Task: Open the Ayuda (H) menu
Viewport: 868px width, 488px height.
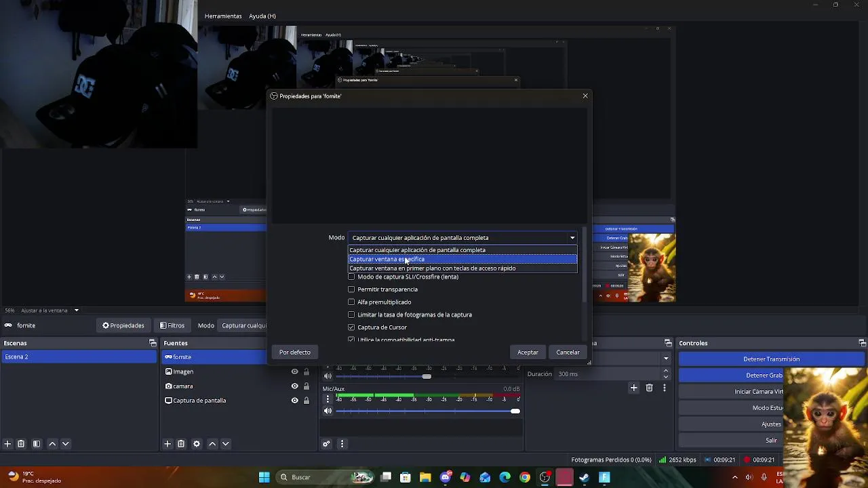Action: tap(262, 16)
